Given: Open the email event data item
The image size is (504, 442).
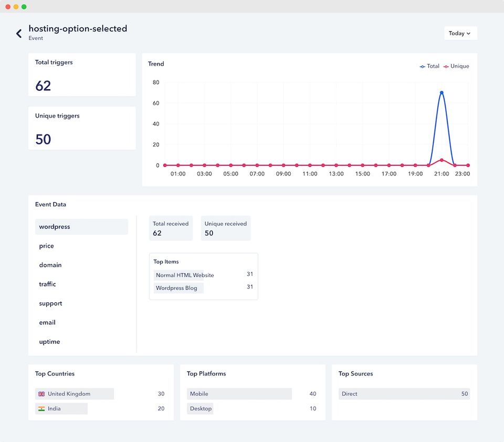Looking at the screenshot, I should coord(47,322).
